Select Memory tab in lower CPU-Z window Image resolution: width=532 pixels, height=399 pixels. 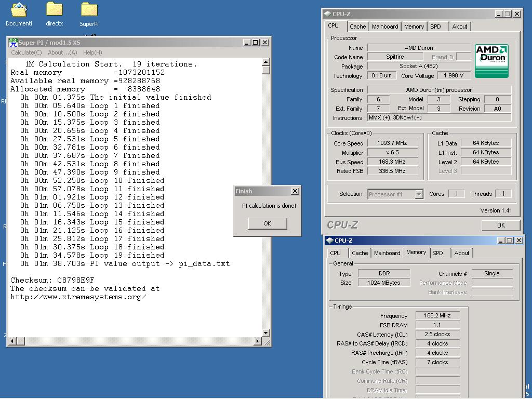pyautogui.click(x=416, y=252)
